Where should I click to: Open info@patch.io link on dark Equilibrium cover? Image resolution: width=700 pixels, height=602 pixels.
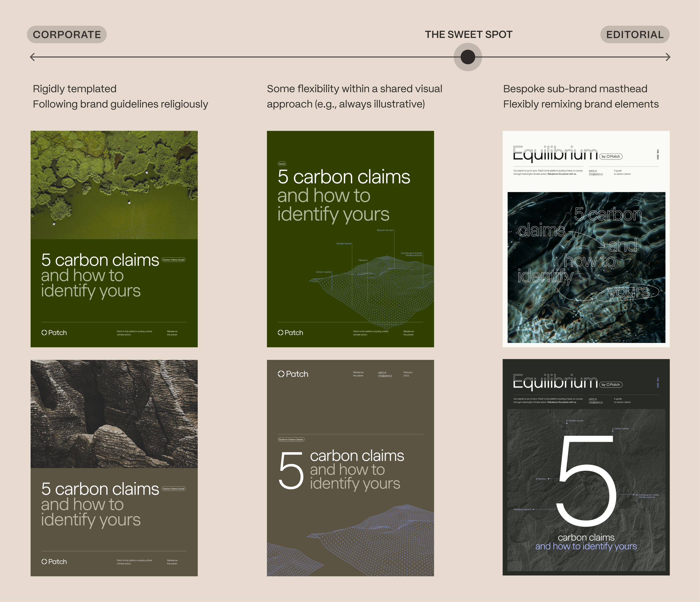(596, 402)
